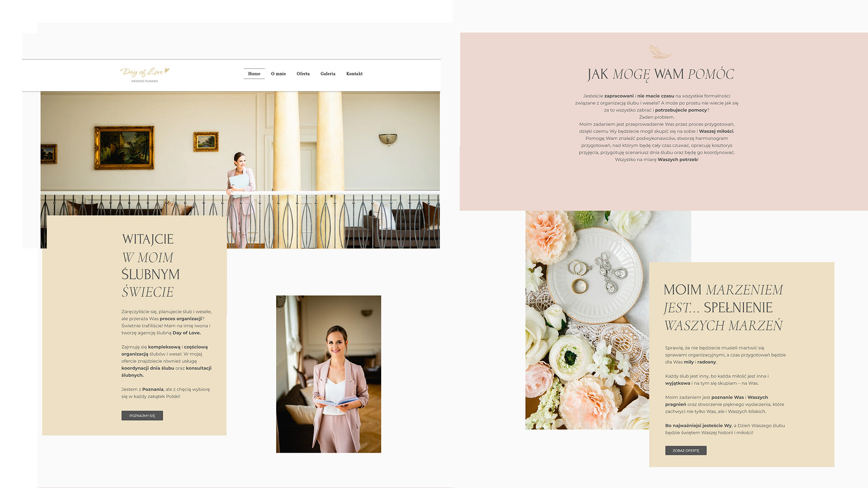Click the bold Bo najważniejsi jesteście Wy text

[x=698, y=426]
